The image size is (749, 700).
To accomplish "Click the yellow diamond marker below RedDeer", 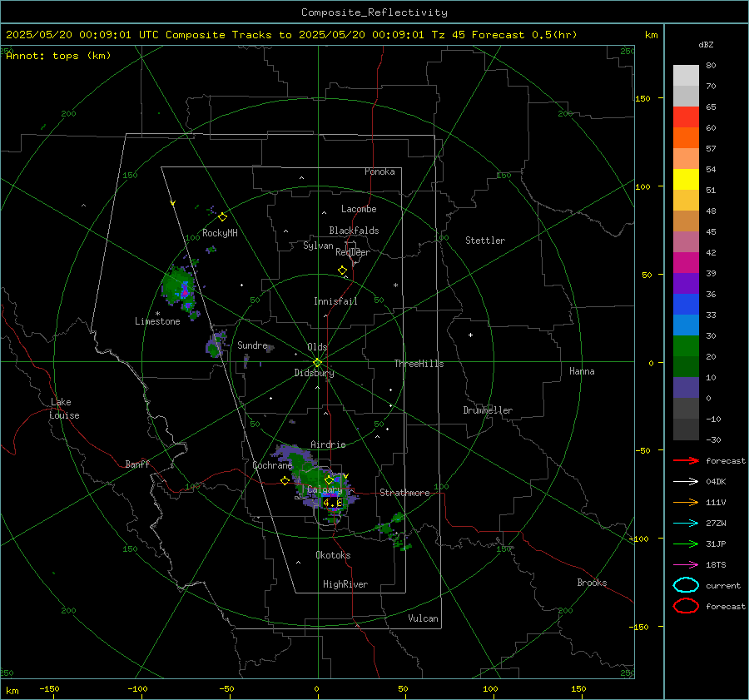I will click(x=342, y=271).
